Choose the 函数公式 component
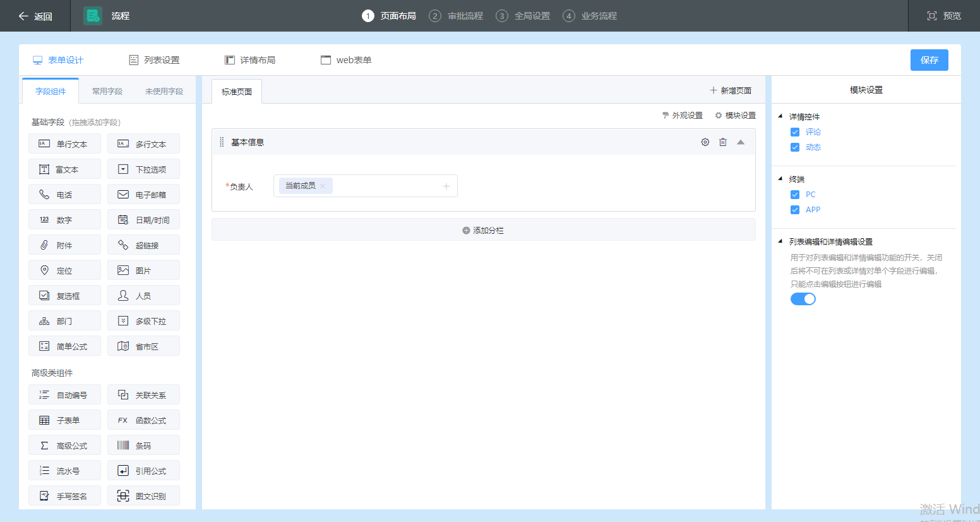The height and width of the screenshot is (522, 980). coord(143,420)
